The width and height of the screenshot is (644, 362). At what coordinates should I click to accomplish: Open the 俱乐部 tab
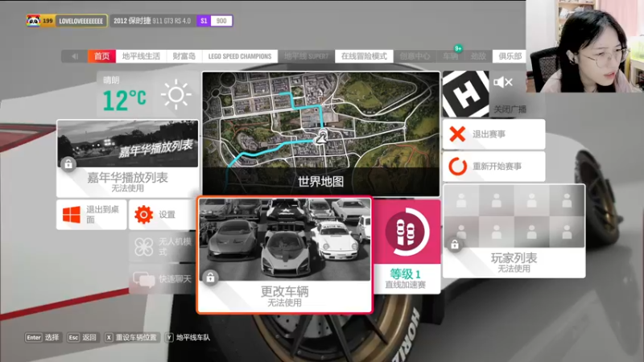click(x=510, y=56)
